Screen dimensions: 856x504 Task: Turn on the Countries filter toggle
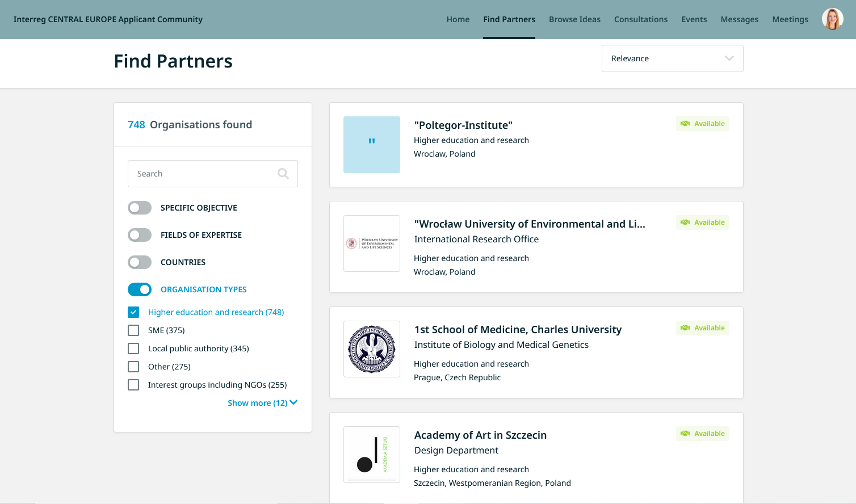[140, 262]
